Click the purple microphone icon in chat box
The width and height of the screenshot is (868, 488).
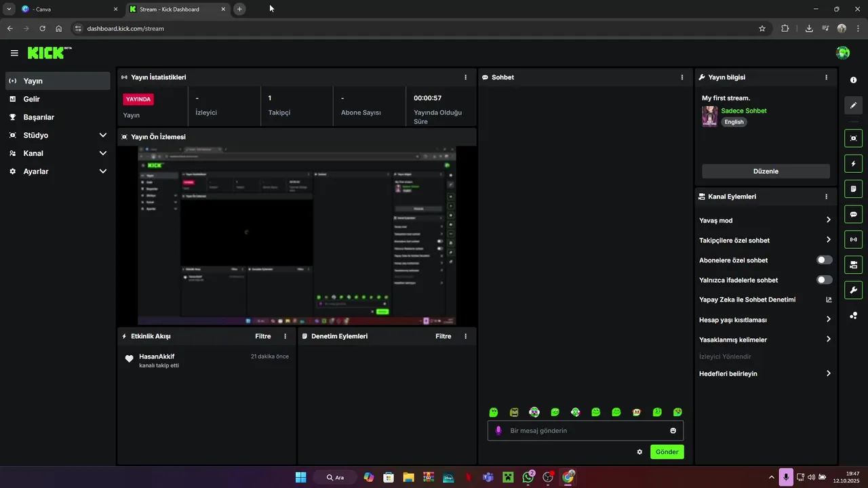(498, 430)
